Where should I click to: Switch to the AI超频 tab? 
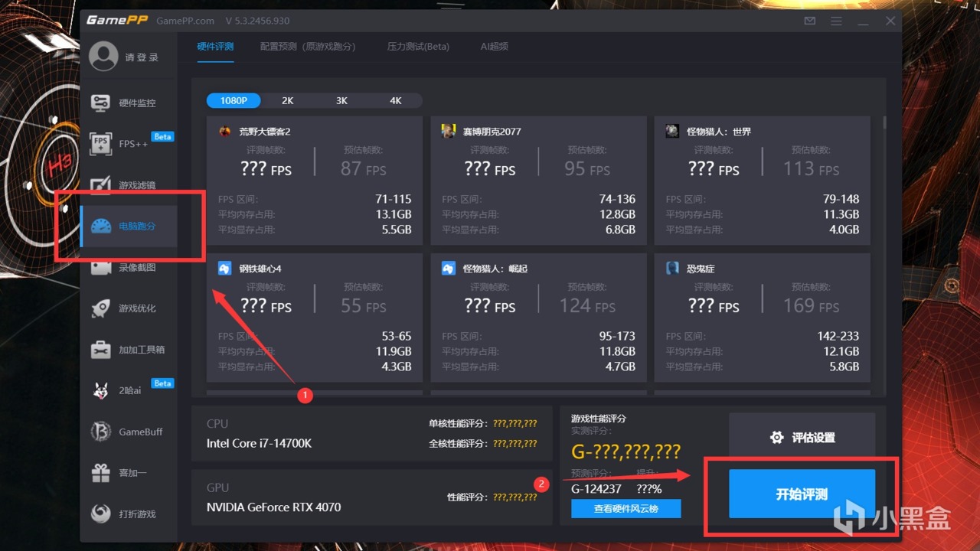[x=494, y=46]
